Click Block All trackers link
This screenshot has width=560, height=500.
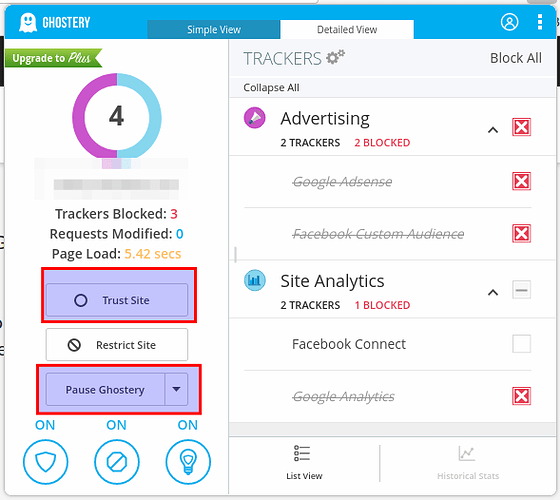[x=516, y=58]
